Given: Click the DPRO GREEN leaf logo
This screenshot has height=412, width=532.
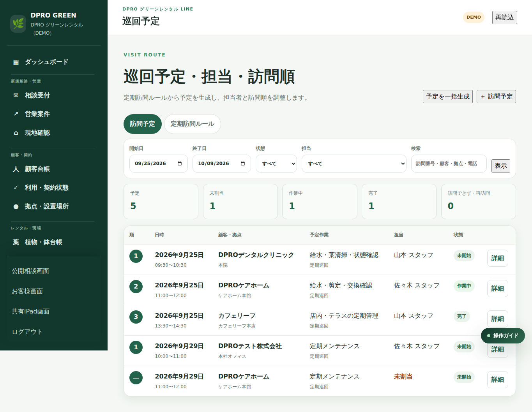Looking at the screenshot, I should coord(18,24).
